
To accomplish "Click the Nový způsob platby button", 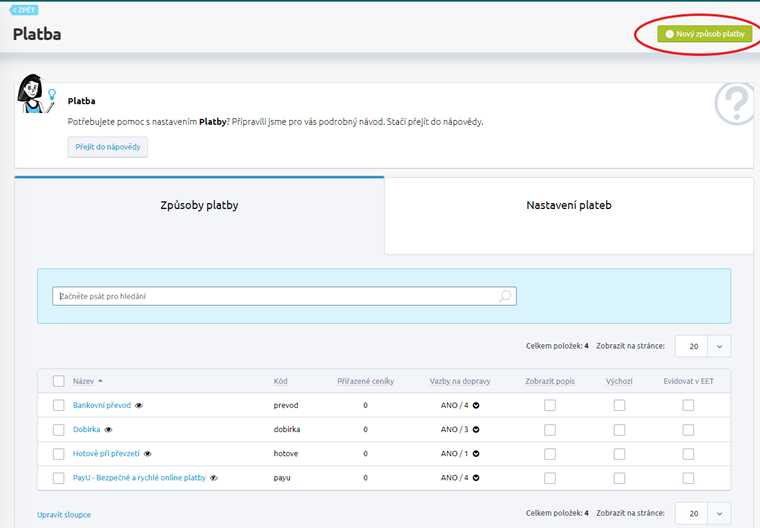I will [705, 34].
